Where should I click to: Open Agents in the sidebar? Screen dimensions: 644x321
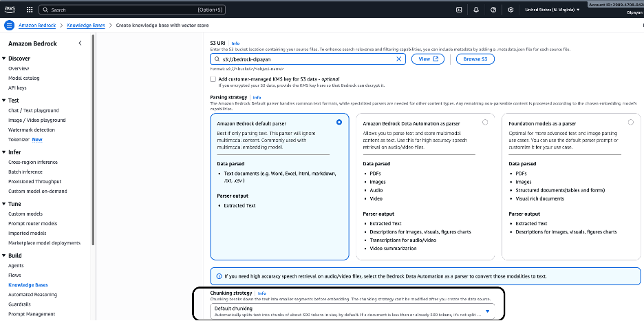coord(16,265)
